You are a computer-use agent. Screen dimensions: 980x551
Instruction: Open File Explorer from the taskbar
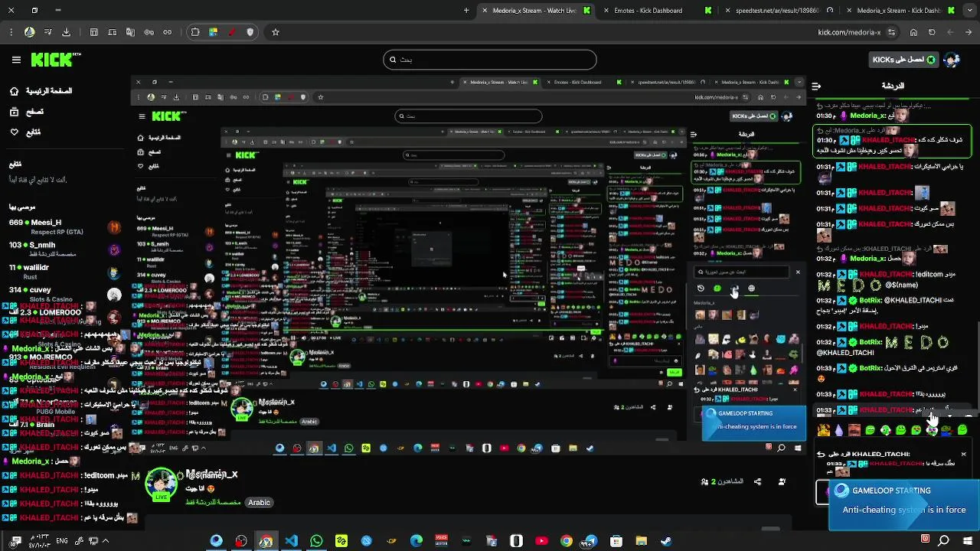(x=642, y=541)
